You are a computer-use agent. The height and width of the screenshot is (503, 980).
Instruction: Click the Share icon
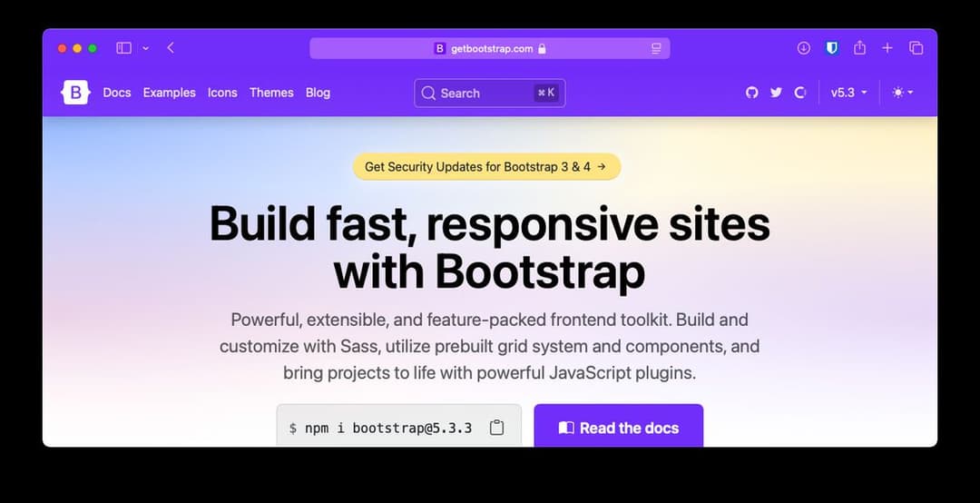click(x=860, y=47)
